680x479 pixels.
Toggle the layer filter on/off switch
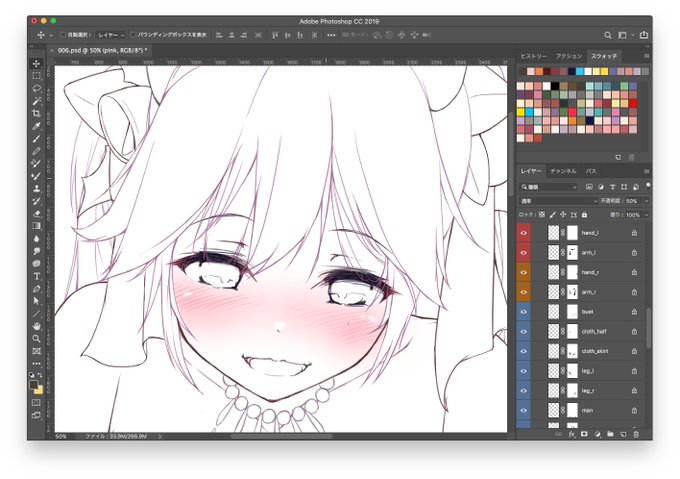coord(648,186)
